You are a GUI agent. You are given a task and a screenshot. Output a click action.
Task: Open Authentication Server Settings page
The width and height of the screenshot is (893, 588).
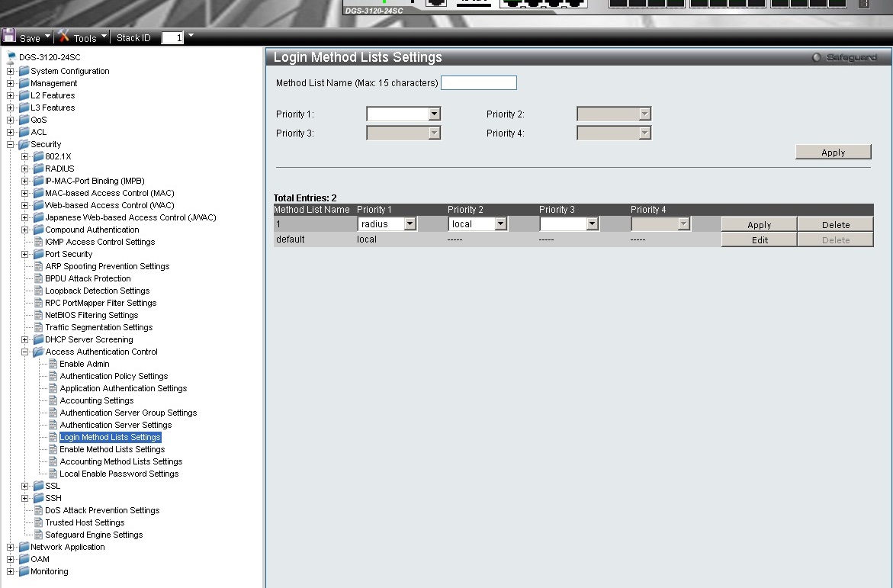(116, 425)
